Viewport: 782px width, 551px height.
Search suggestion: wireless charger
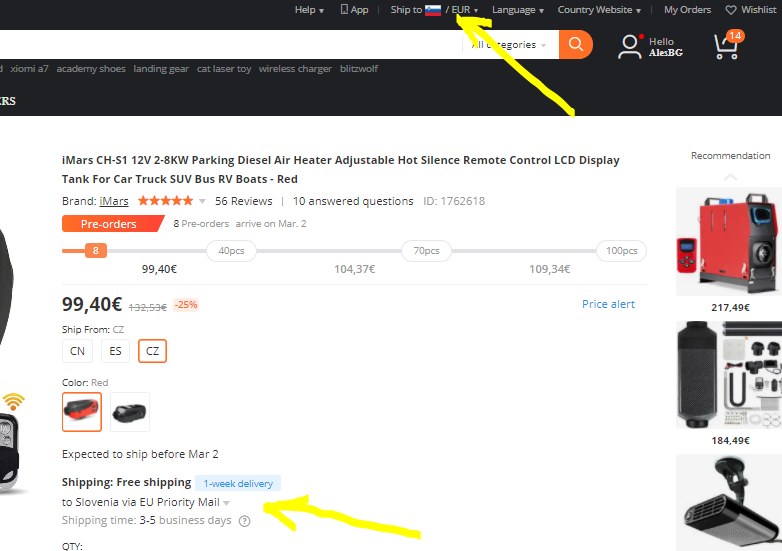(295, 69)
